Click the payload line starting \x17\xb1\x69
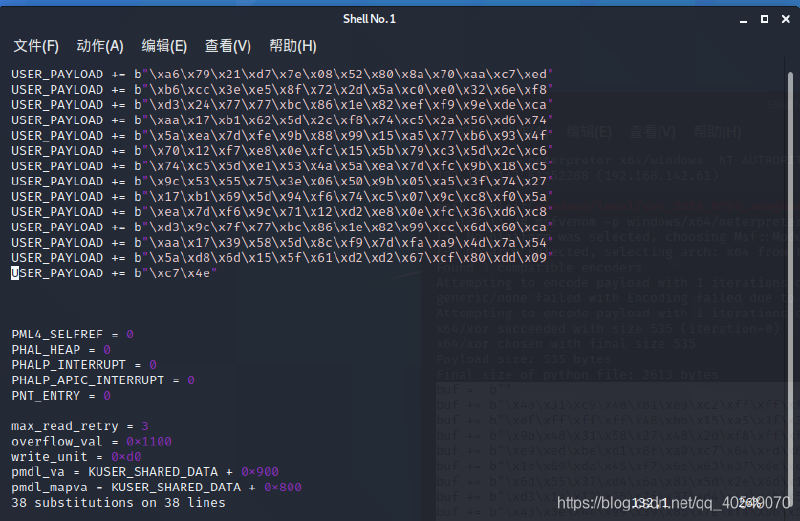The width and height of the screenshot is (800, 521). [282, 196]
